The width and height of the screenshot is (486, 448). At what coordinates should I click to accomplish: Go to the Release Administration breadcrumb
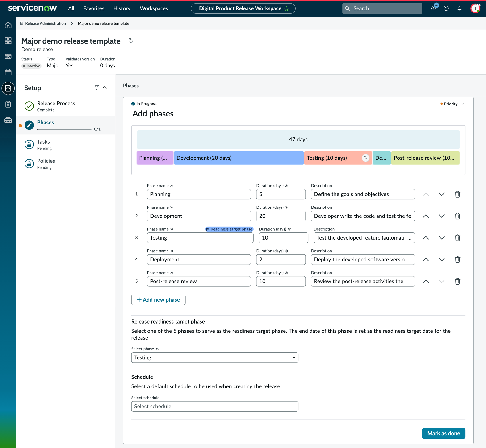[45, 23]
